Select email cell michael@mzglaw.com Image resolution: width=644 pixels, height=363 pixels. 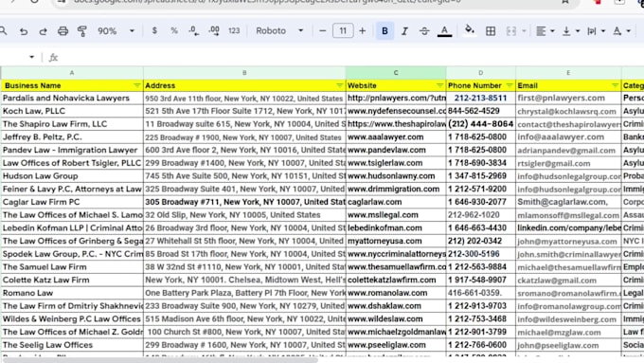(x=568, y=332)
